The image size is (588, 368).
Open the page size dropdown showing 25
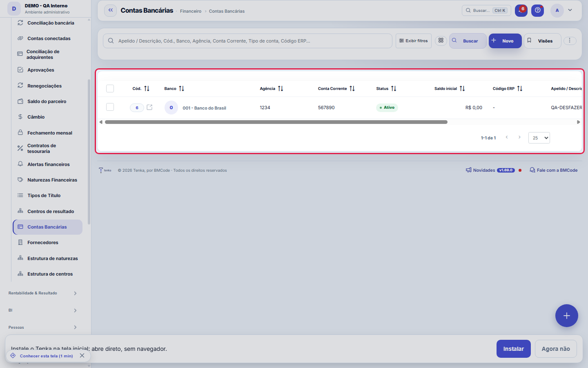539,138
